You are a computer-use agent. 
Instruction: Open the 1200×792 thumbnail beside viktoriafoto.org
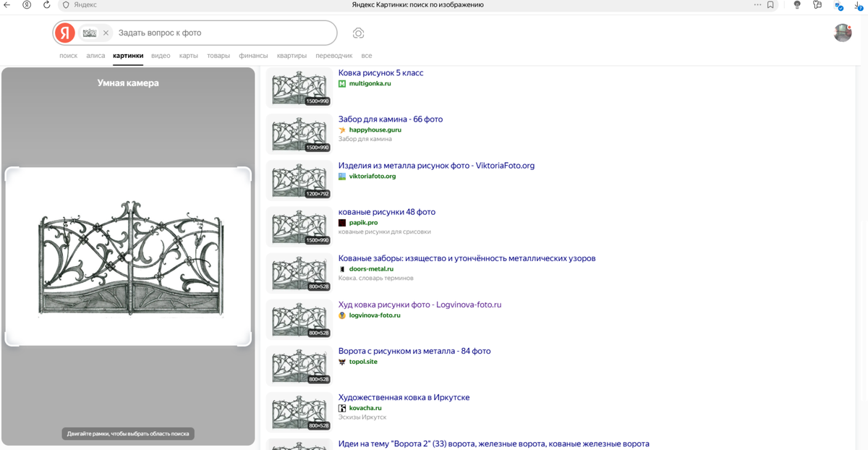pyautogui.click(x=299, y=180)
